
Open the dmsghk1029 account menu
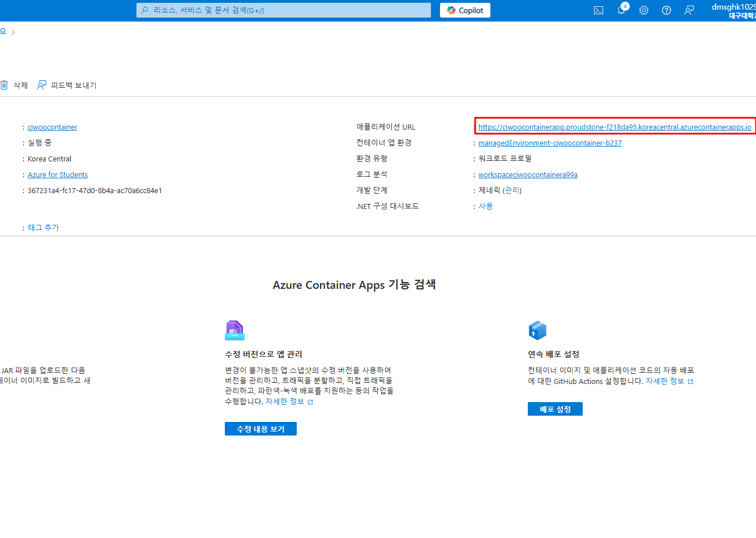coord(733,11)
